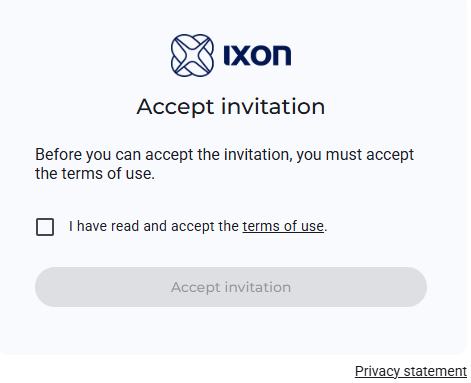471x383 pixels.
Task: Click "you must accept" in the paragraph
Action: [355, 155]
